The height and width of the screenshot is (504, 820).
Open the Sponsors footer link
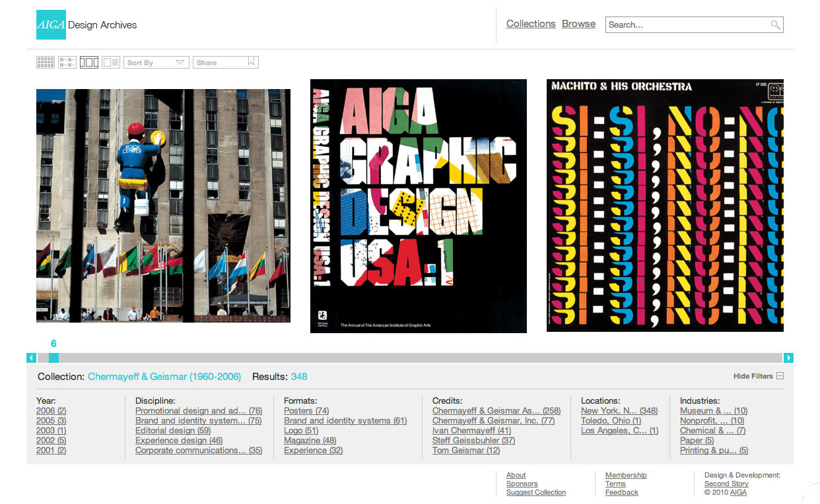[x=522, y=484]
